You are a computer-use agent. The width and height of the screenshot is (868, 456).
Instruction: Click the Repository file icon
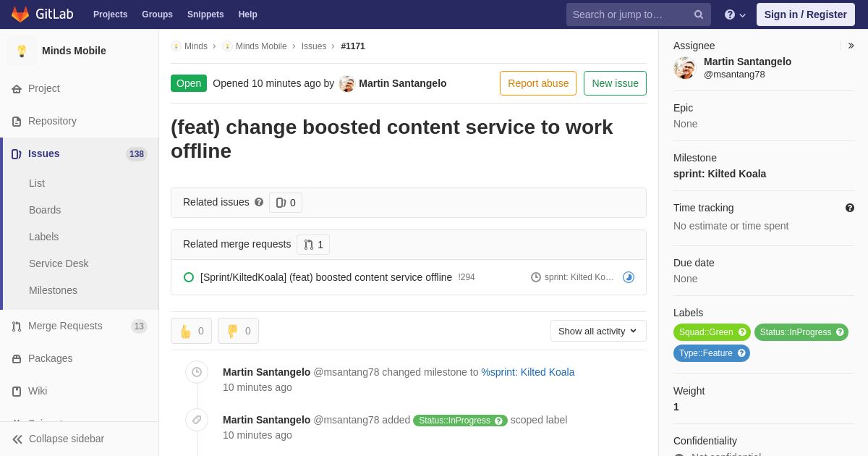[17, 122]
